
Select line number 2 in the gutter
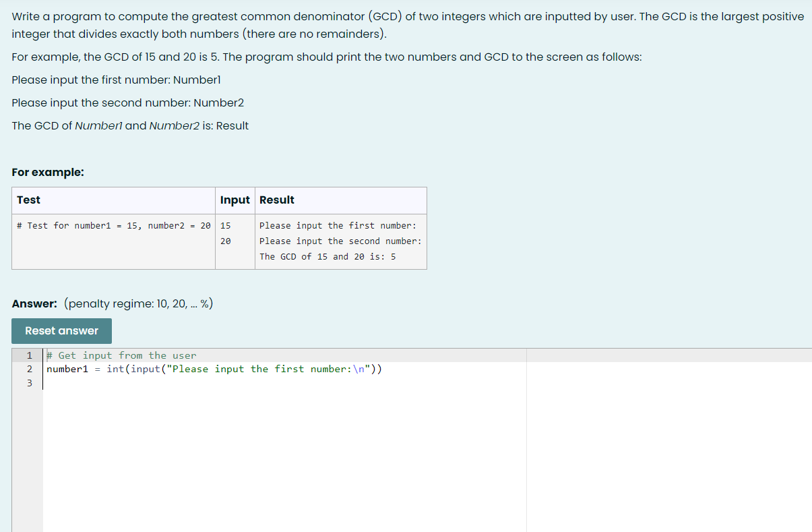[30, 369]
